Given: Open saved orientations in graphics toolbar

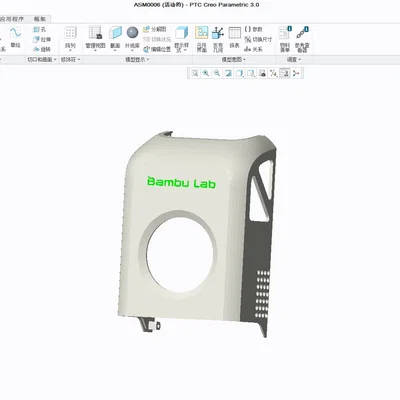Looking at the screenshot, I should (x=251, y=73).
